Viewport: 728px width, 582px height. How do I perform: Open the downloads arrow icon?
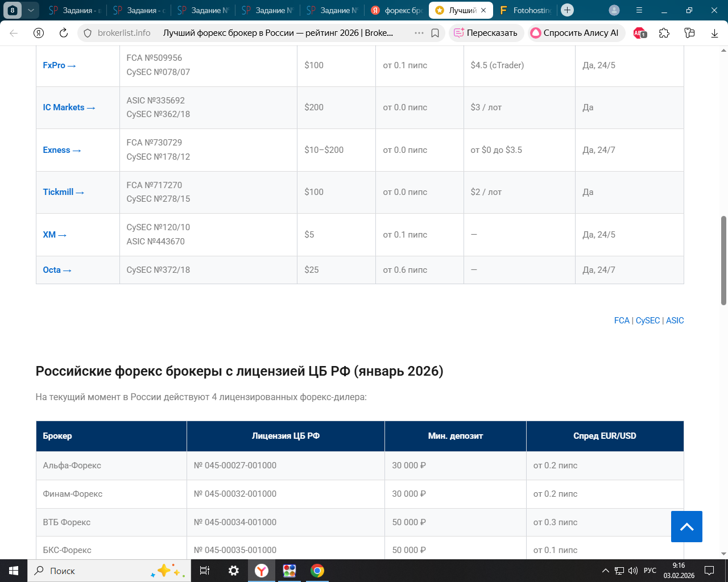[714, 33]
